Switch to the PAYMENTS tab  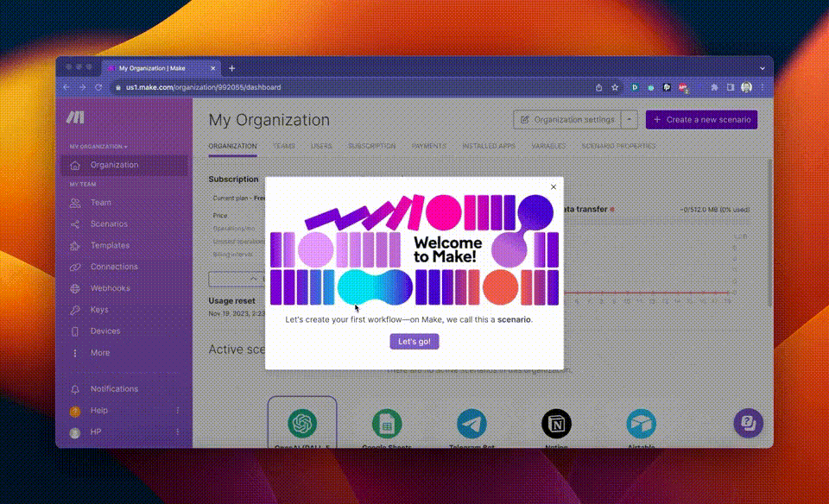429,147
